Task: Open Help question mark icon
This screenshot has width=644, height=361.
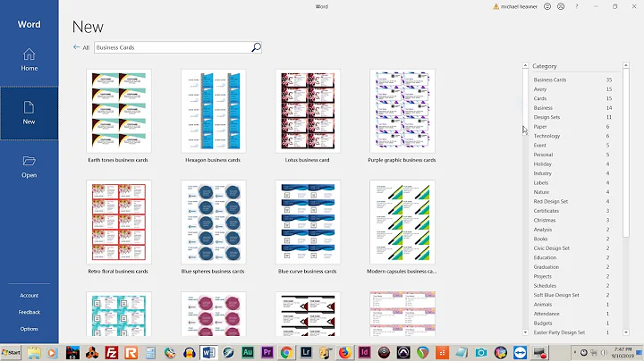Action: point(577,6)
